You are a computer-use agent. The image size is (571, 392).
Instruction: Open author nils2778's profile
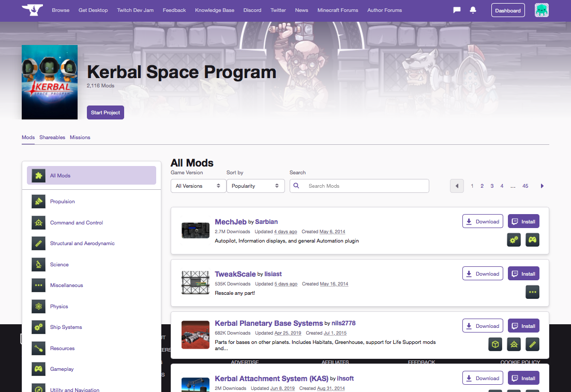[x=343, y=323]
